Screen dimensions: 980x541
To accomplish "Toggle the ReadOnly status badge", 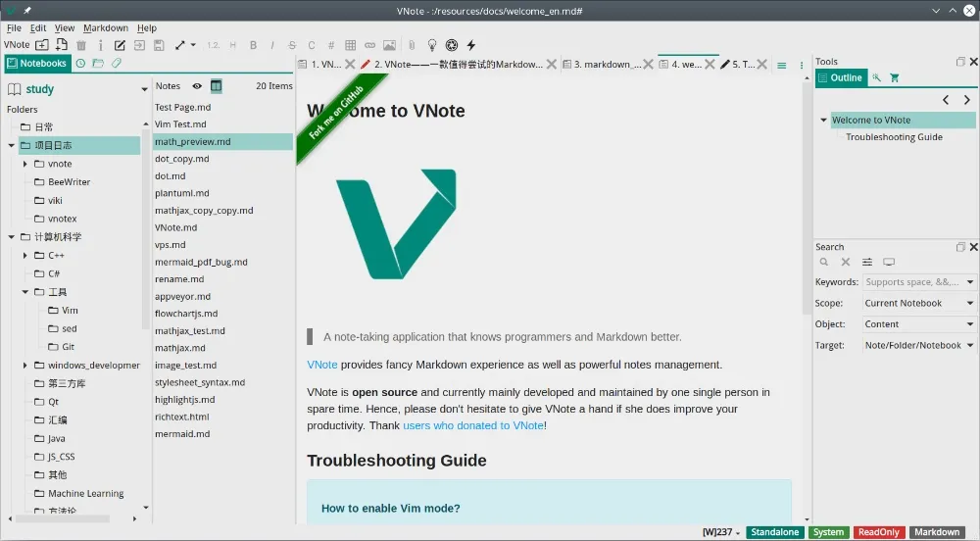I will 879,532.
